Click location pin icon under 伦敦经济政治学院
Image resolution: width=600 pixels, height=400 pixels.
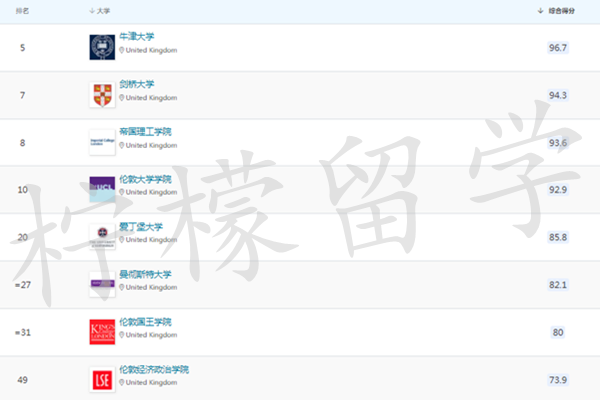(x=122, y=382)
